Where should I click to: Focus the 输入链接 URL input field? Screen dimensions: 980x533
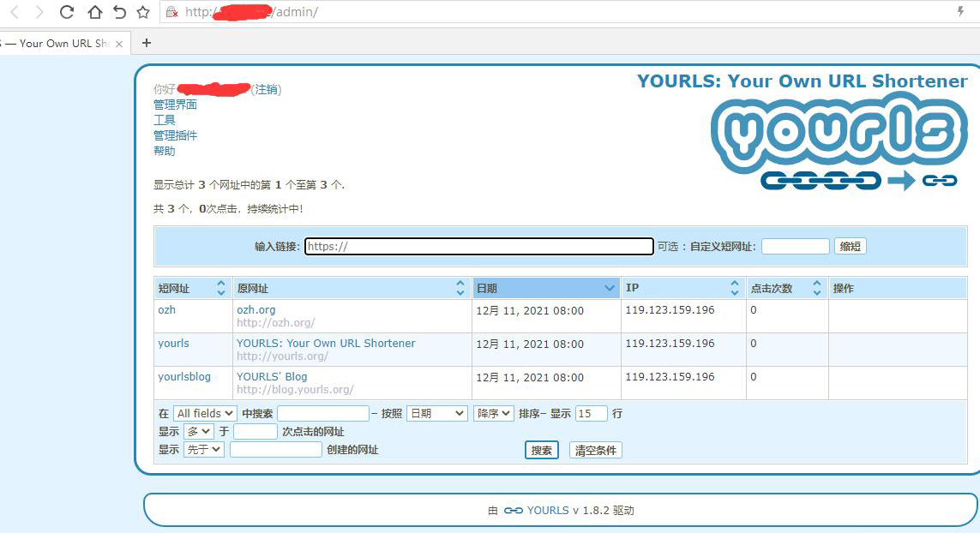pyautogui.click(x=479, y=246)
